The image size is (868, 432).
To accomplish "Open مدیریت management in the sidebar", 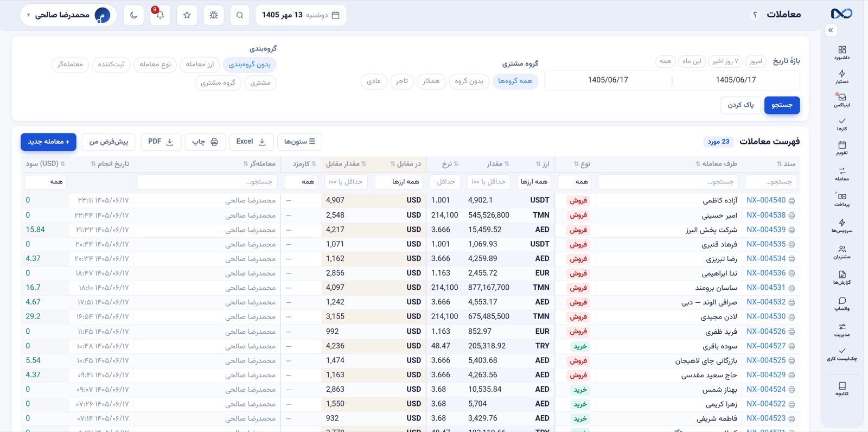I will (842, 330).
